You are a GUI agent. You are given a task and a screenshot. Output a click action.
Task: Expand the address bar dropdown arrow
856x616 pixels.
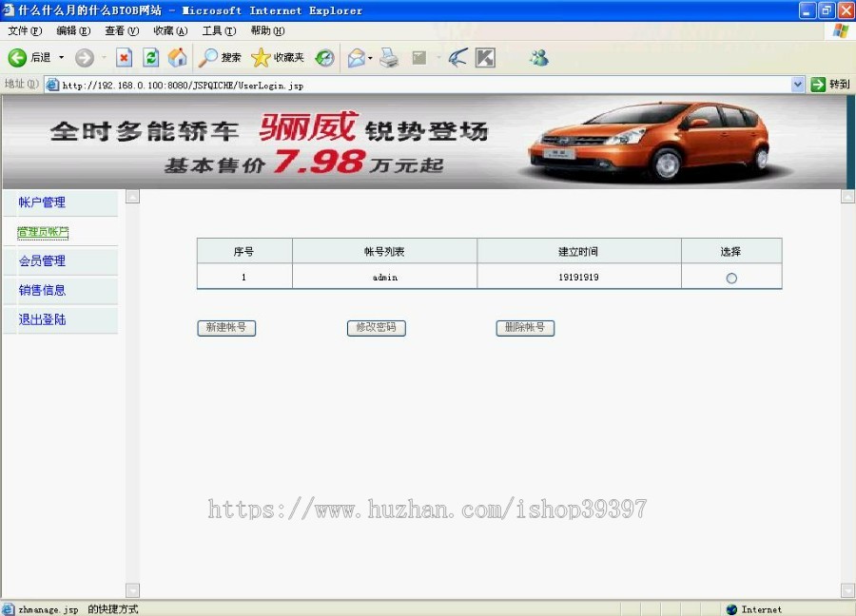[798, 85]
